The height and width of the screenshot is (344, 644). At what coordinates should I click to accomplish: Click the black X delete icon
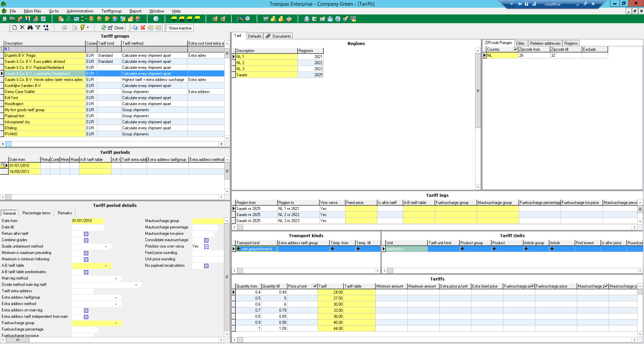[x=22, y=28]
